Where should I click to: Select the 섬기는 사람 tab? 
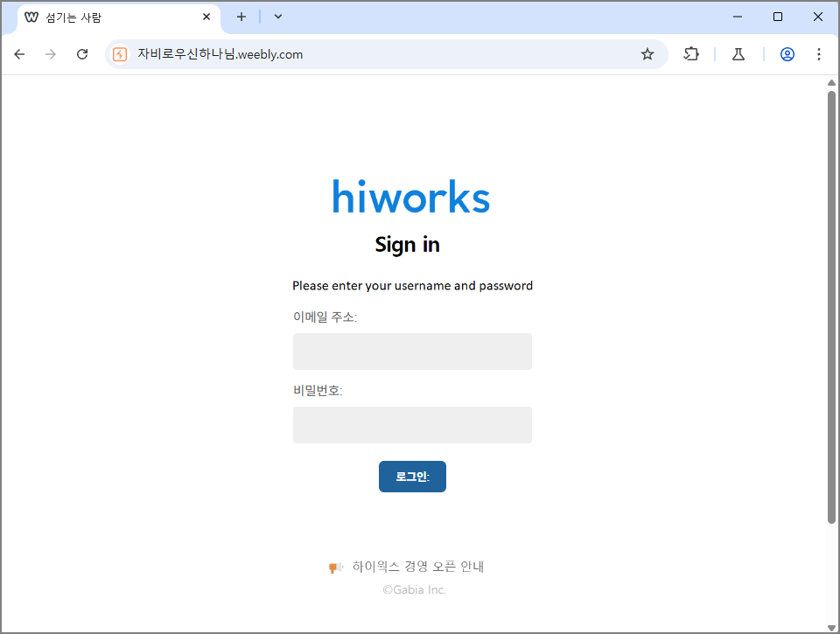[119, 17]
